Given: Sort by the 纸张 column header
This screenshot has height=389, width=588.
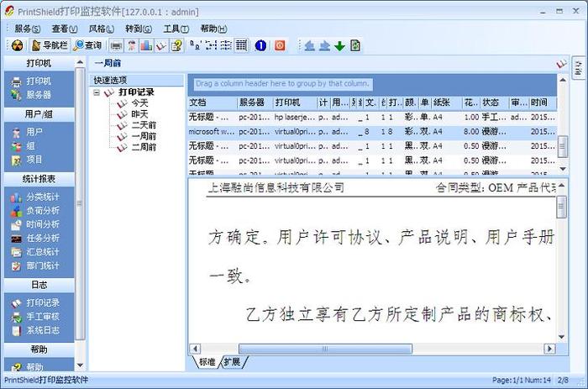Looking at the screenshot, I should 446,103.
